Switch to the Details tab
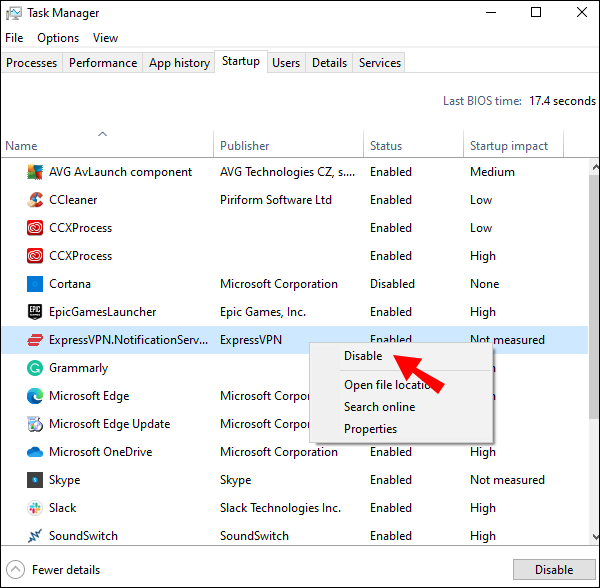600x588 pixels. pos(329,63)
